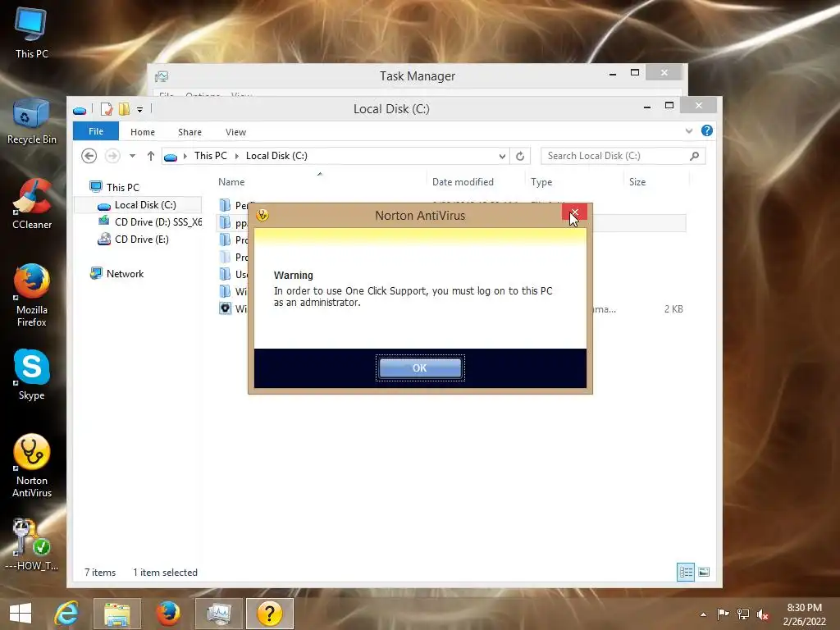Switch to Task Manager taskbar button
Image resolution: width=840 pixels, height=630 pixels.
click(218, 614)
